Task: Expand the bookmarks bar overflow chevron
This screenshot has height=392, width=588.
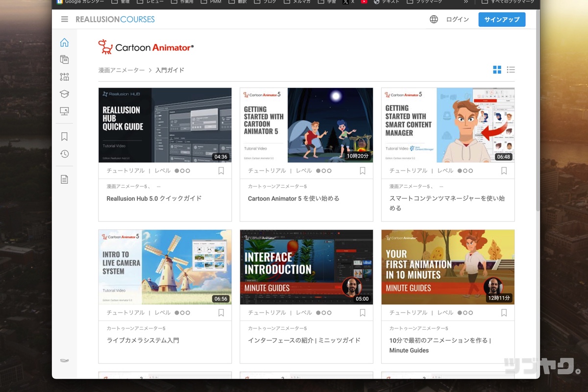Action: pos(466,2)
